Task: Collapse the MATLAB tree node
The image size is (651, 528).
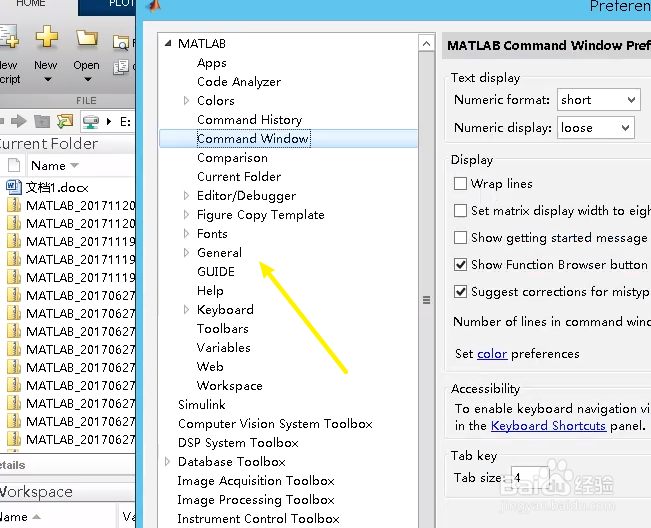Action: 168,43
